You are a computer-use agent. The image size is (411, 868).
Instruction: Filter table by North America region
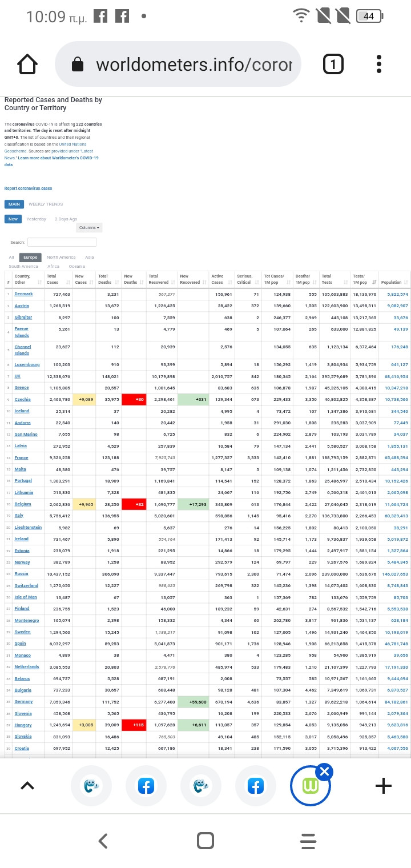(x=61, y=258)
